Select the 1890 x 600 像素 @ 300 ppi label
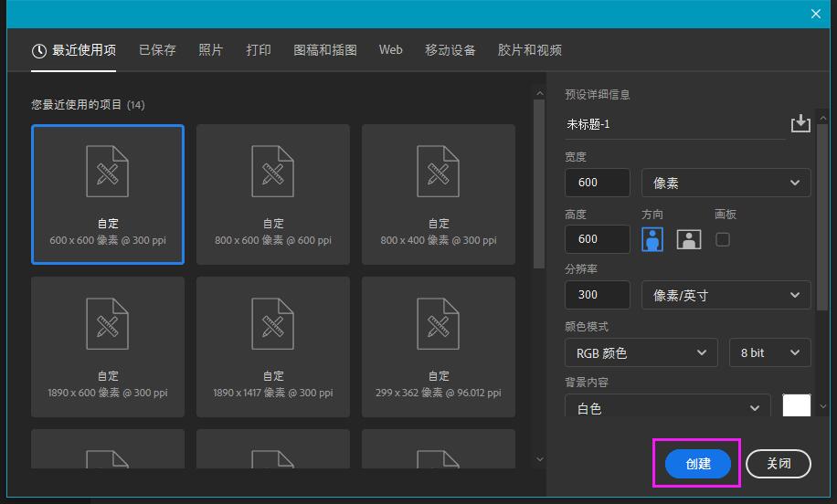Image resolution: width=837 pixels, height=504 pixels. (x=108, y=394)
